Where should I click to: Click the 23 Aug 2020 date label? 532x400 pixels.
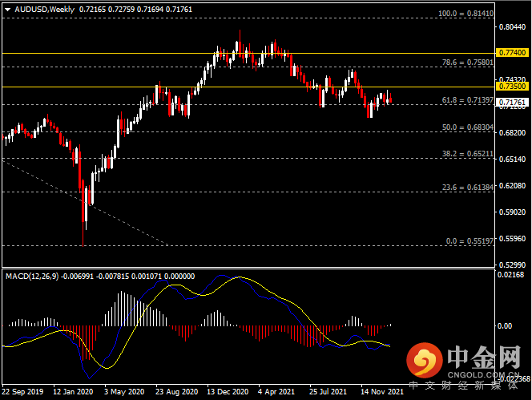pyautogui.click(x=177, y=392)
